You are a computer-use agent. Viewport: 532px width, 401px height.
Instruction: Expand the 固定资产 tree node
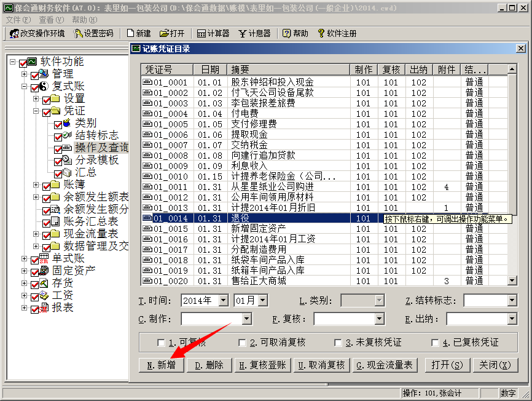(x=25, y=271)
